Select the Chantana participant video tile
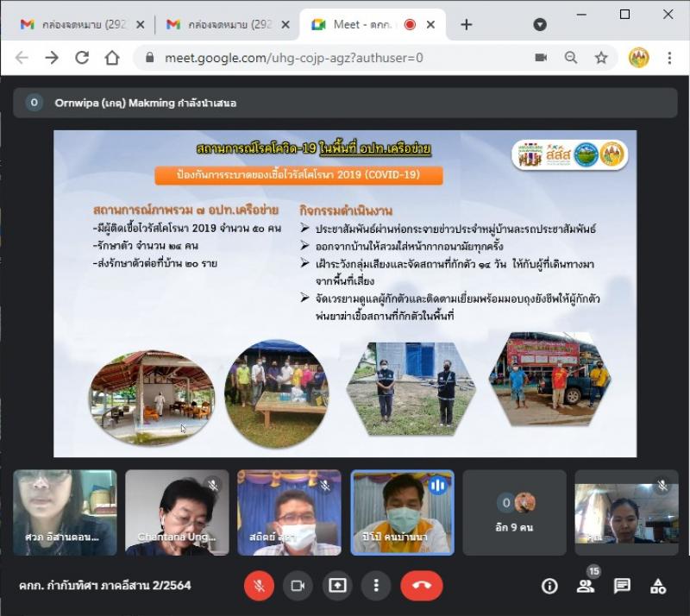The height and width of the screenshot is (616, 690). pyautogui.click(x=177, y=512)
